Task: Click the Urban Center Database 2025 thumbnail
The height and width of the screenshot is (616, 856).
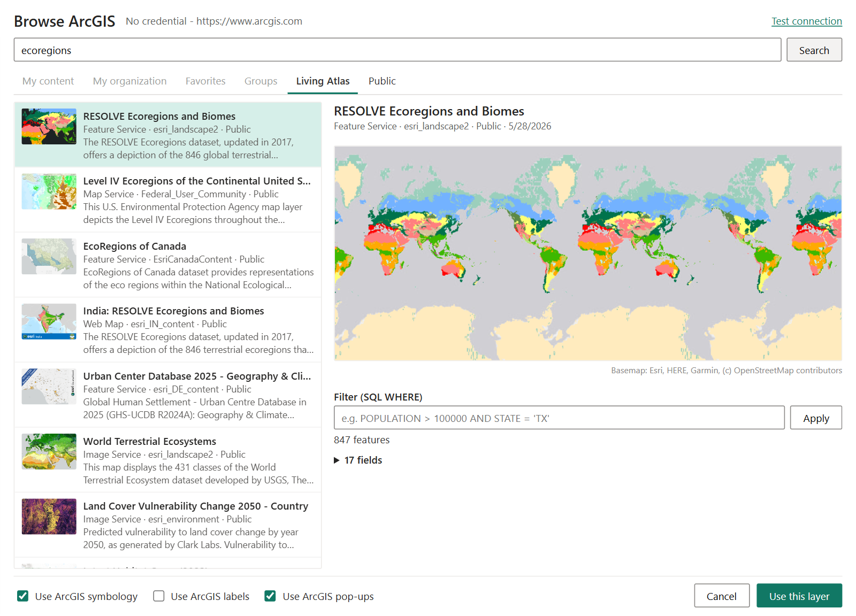Action: [x=49, y=387]
